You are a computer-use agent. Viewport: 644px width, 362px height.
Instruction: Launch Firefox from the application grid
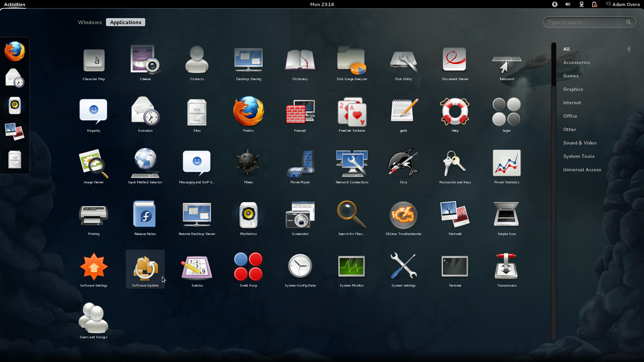pyautogui.click(x=248, y=113)
